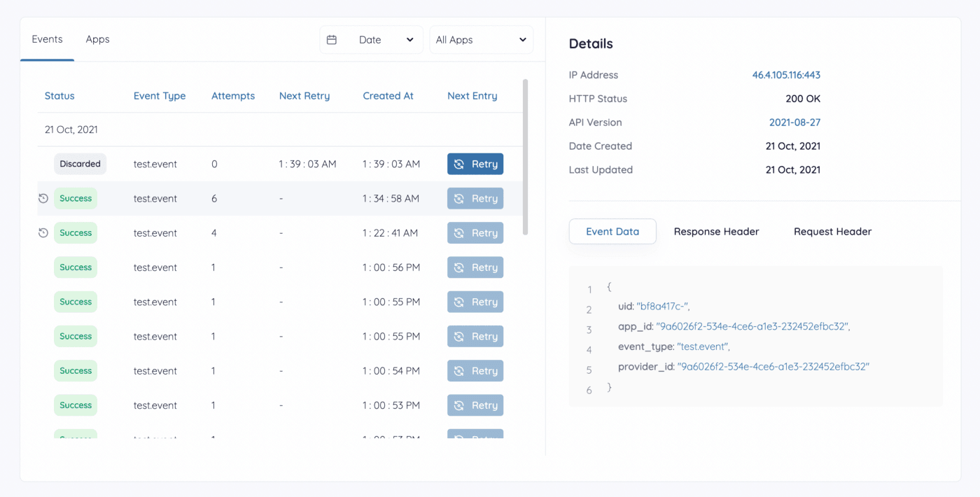
Task: Open the API version 2021-08-27 link
Action: (794, 122)
